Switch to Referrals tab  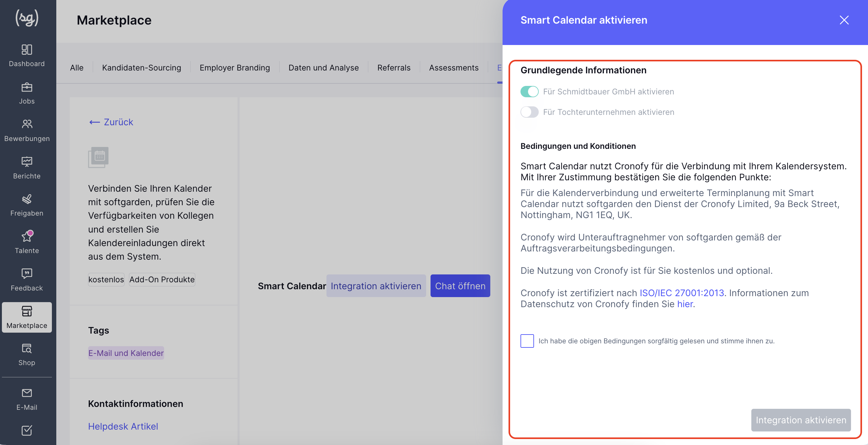393,68
